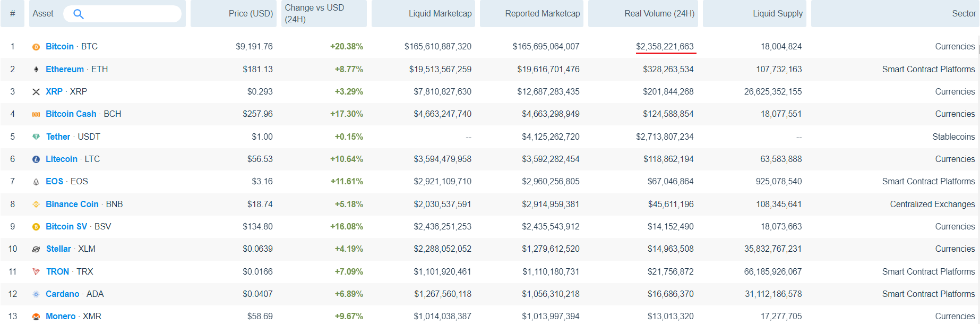Screen dimensions: 980x324
Task: Sort by Real Volume (24H) column header
Action: [x=659, y=14]
